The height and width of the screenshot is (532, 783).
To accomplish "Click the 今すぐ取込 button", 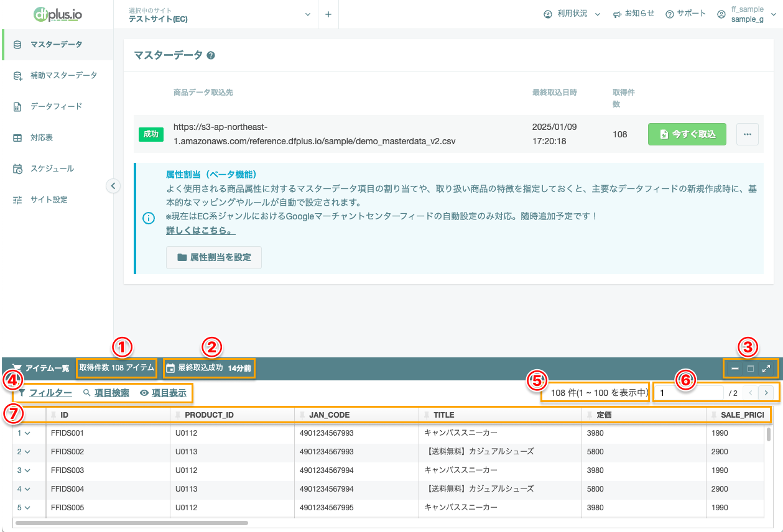I will coord(687,134).
